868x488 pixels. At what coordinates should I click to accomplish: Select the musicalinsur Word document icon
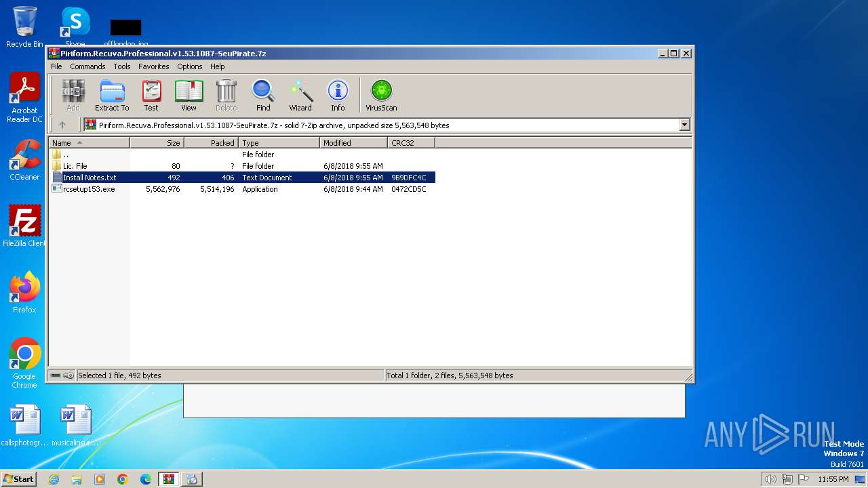point(75,426)
